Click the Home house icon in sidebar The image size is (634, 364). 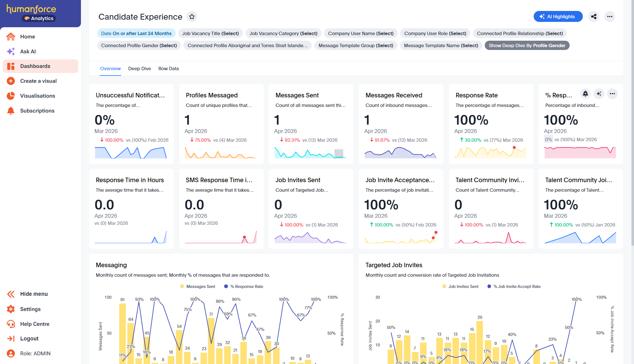tap(11, 36)
